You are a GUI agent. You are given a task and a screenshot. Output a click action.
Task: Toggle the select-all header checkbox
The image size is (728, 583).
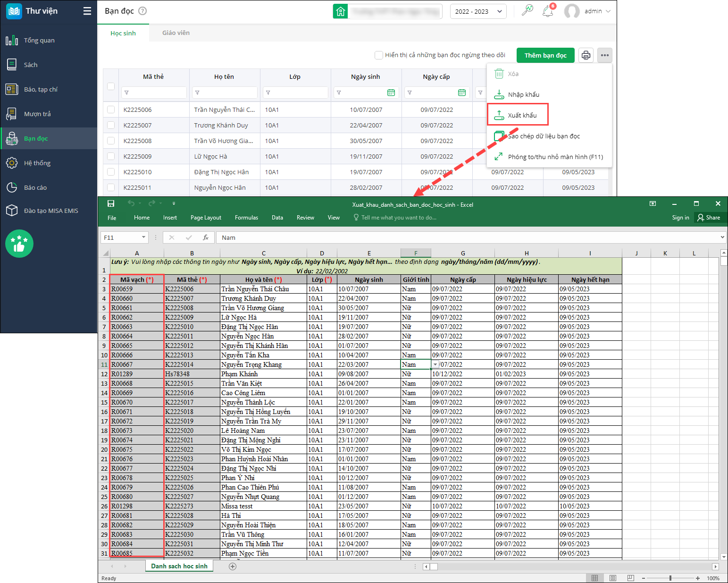[111, 86]
